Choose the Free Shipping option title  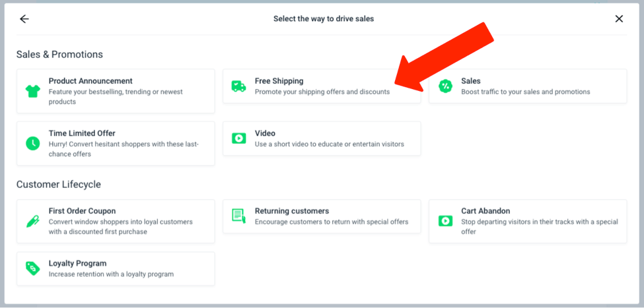click(279, 81)
